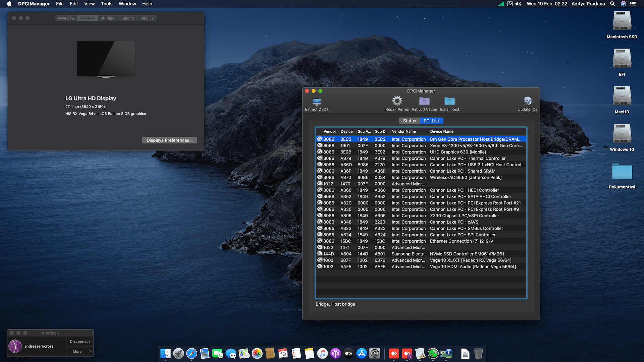Viewport: 644px width, 362px height.
Task: Click magnifier icon on UHD Graphics 630 row
Action: point(320,152)
